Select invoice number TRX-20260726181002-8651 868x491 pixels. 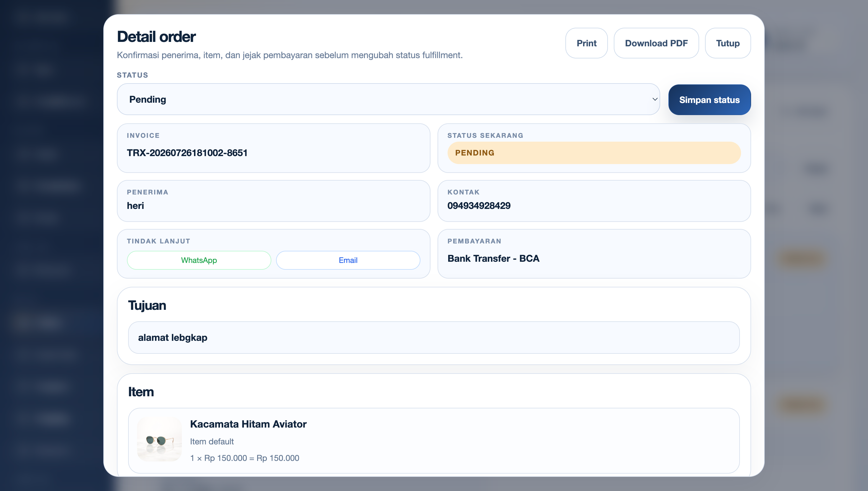[x=187, y=153]
